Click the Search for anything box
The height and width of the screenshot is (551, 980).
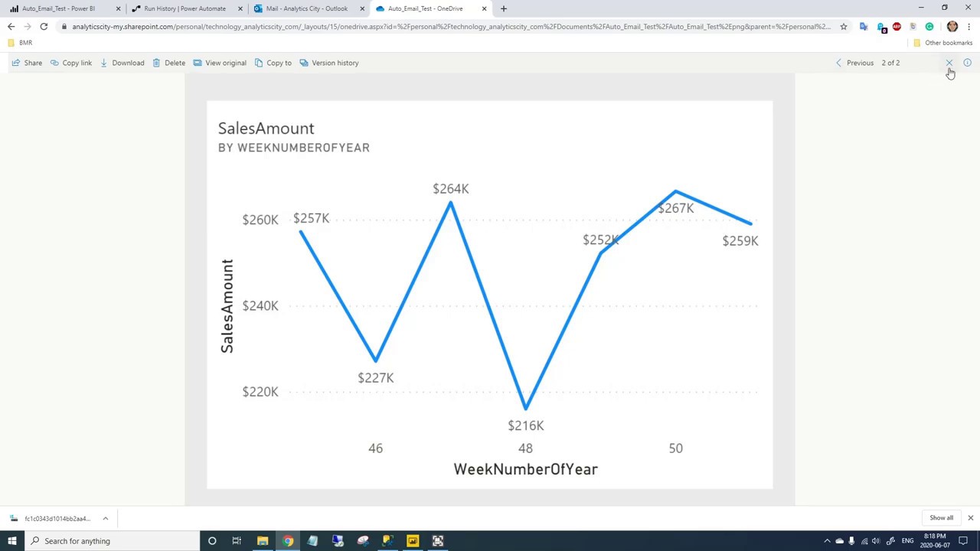pyautogui.click(x=112, y=541)
